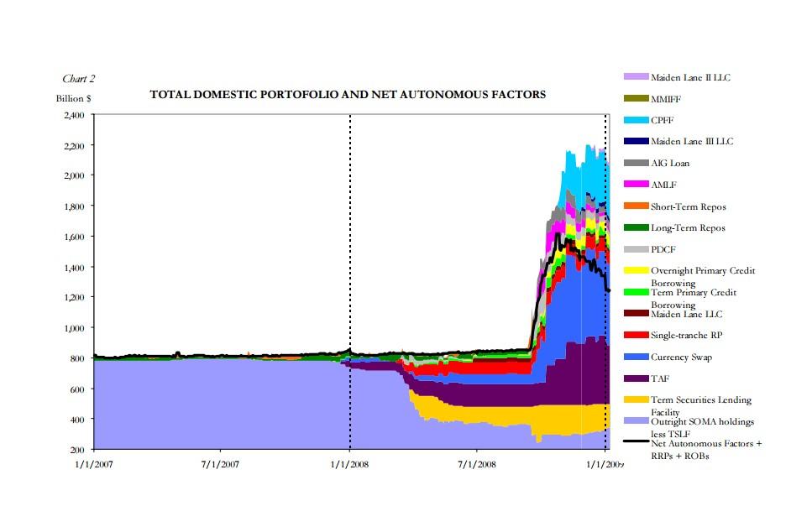
Task: Click the "Chart 2" caption
Action: pos(78,79)
